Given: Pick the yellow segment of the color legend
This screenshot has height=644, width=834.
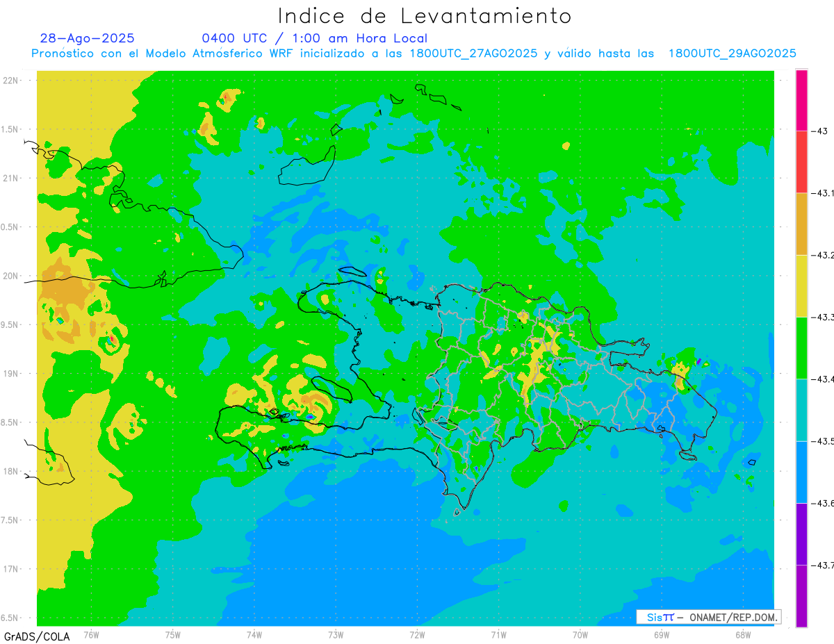Looking at the screenshot, I should click(x=801, y=286).
